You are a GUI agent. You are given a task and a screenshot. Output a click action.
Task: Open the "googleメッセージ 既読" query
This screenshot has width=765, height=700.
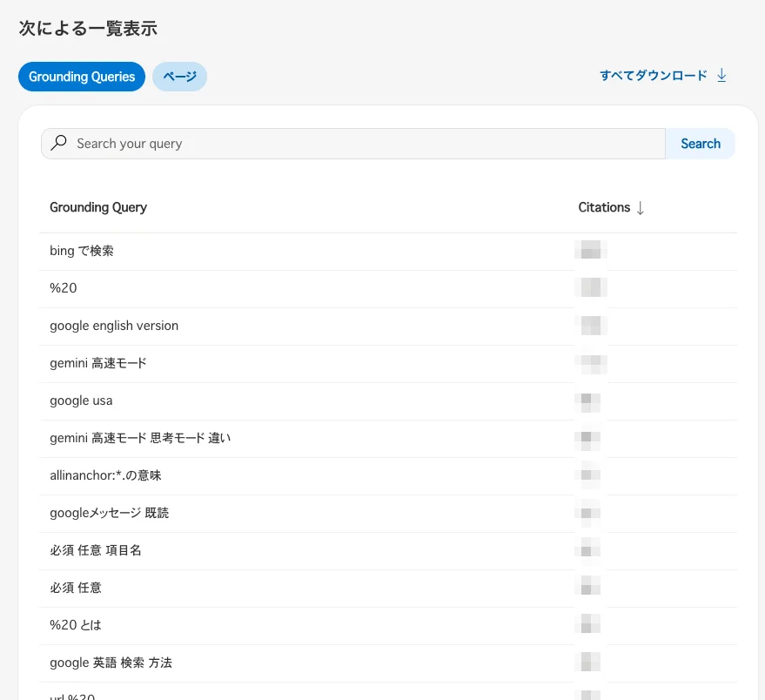(110, 513)
